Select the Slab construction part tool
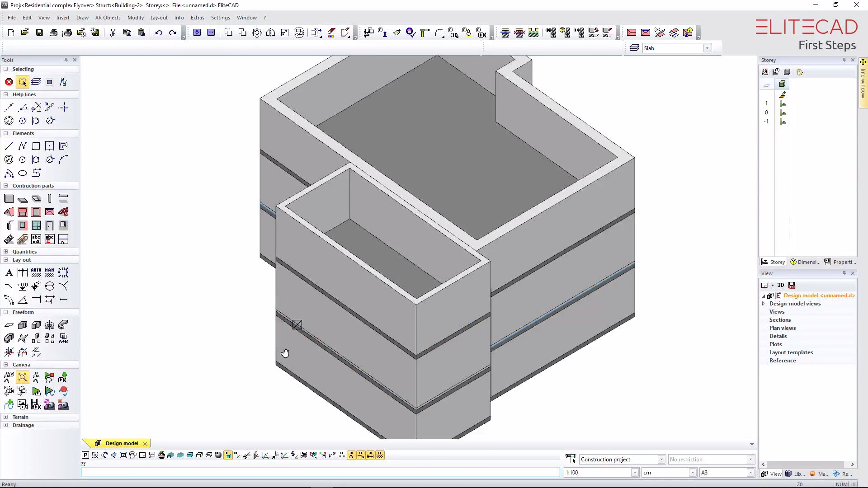This screenshot has width=868, height=488. click(x=23, y=198)
